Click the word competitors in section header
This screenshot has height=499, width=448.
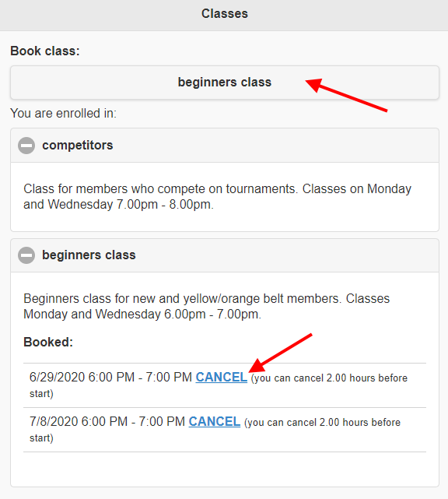tap(78, 146)
